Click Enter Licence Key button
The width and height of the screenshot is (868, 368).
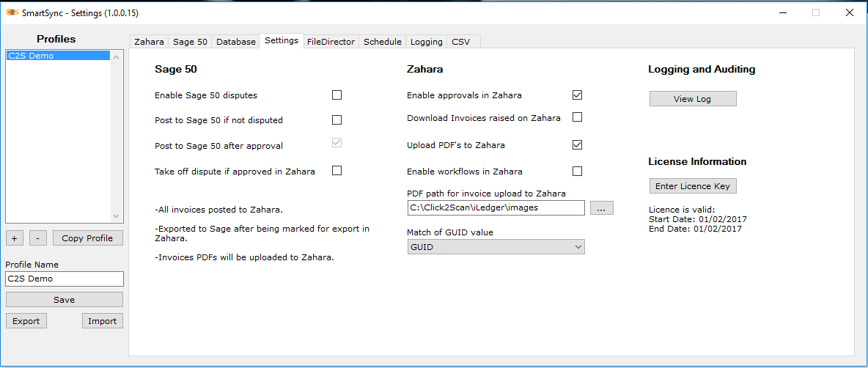tap(693, 186)
